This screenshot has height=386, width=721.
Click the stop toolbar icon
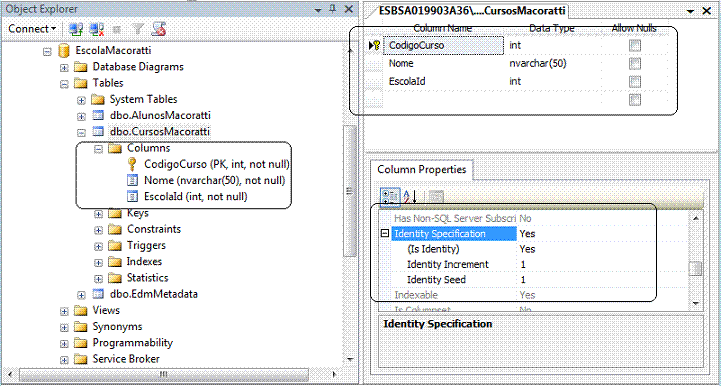tap(117, 29)
